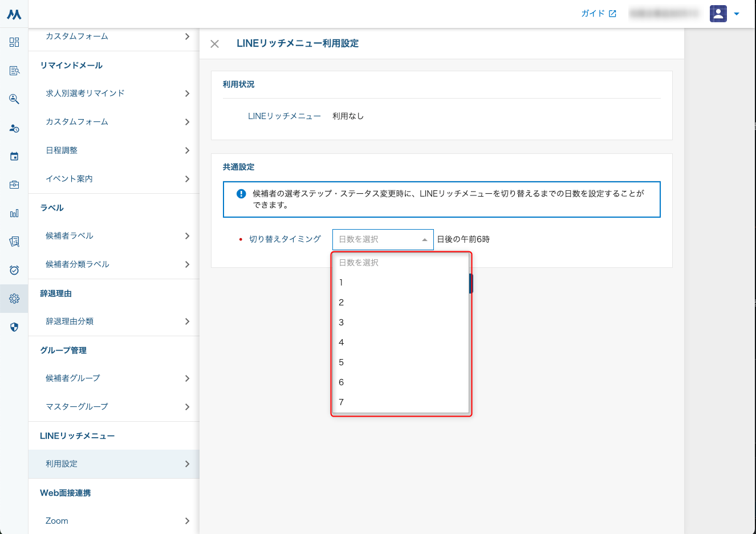Close the LINEリッチメニュー利用設定 panel
This screenshot has width=756, height=534.
[x=215, y=44]
